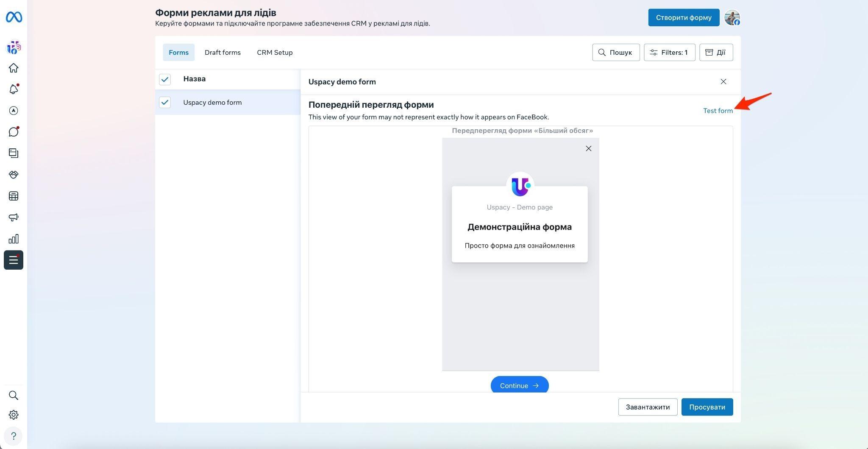Expand the Дії actions menu

coord(716,53)
